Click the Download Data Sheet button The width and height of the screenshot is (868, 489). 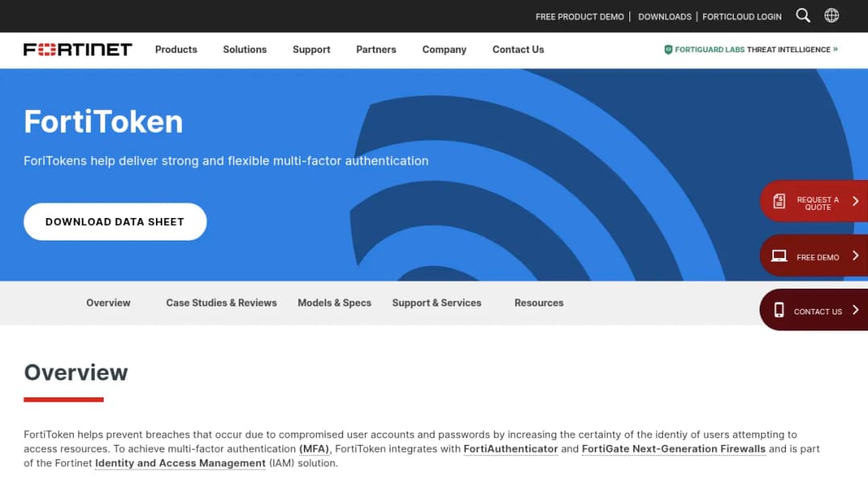[x=115, y=221]
